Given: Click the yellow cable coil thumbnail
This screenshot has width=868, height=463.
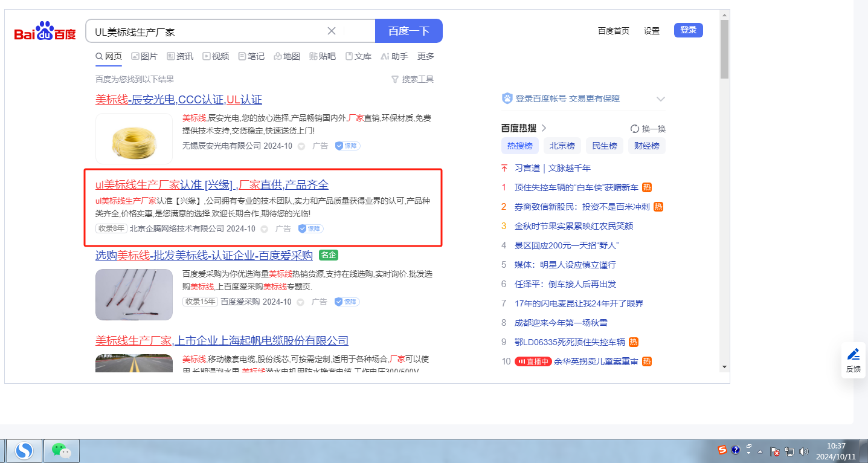Looking at the screenshot, I should (134, 138).
